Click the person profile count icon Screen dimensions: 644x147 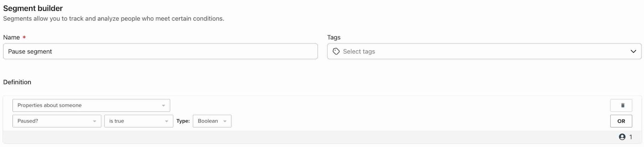(622, 137)
